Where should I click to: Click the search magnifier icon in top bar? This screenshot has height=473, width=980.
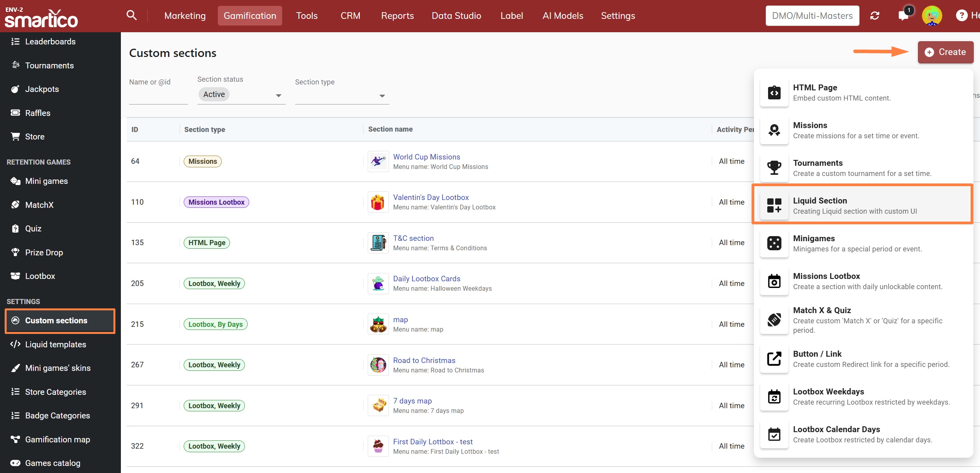(131, 15)
